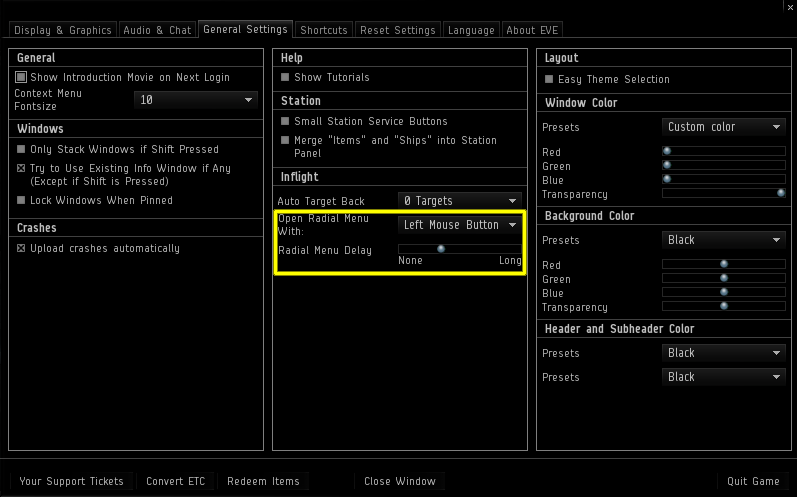
Task: Close the settings window with X icon
Action: [x=788, y=6]
